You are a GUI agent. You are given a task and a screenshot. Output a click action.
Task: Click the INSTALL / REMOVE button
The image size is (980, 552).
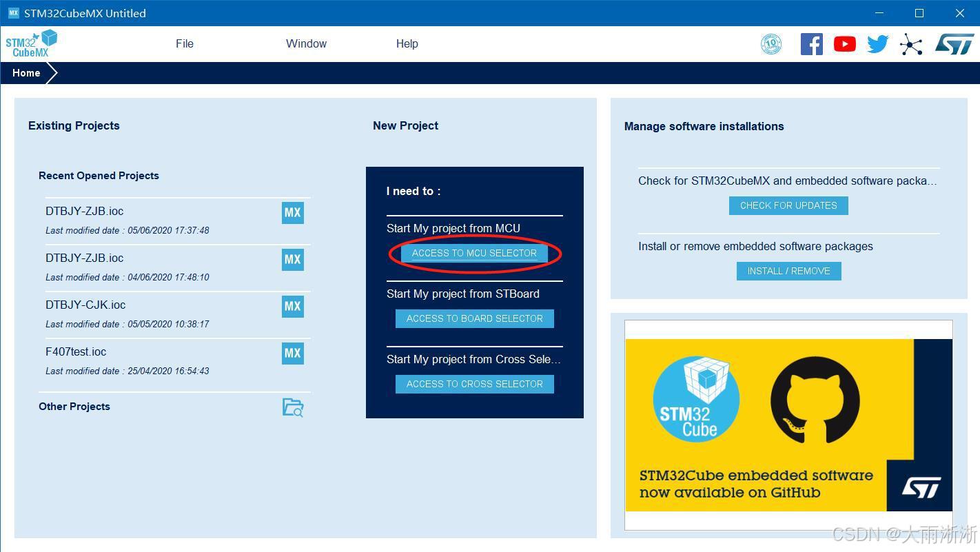tap(788, 271)
